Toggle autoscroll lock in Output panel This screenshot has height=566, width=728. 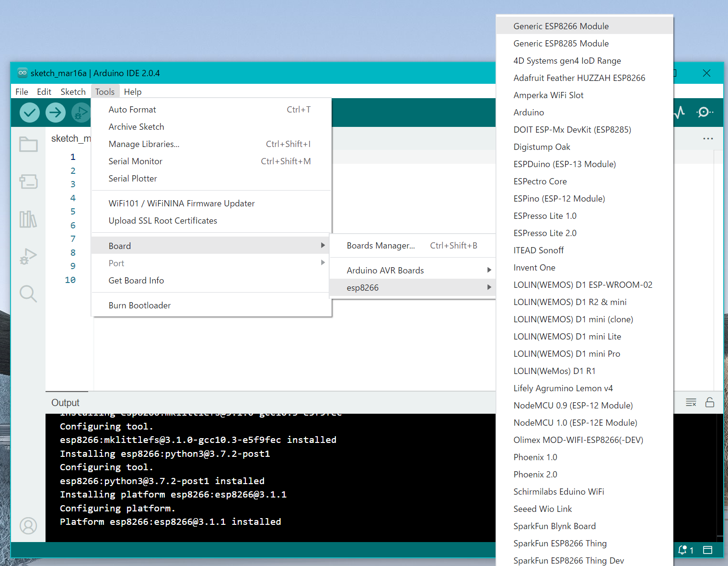(x=710, y=402)
